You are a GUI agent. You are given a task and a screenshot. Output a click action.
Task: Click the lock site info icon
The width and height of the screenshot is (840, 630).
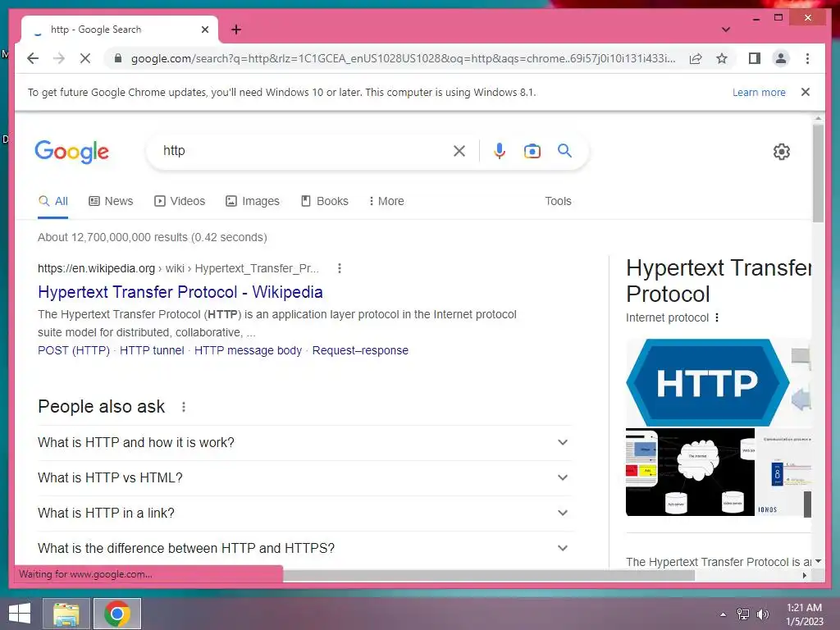tap(118, 58)
